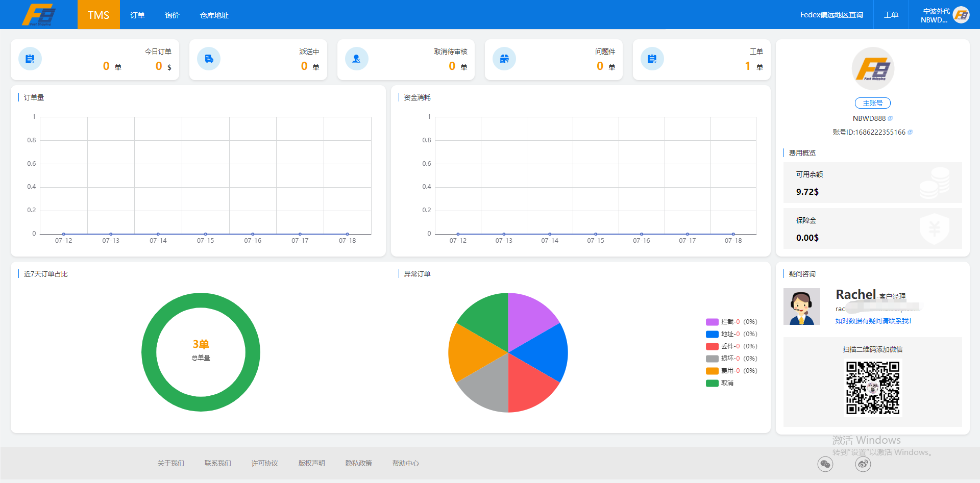Viewport: 980px width, 483px height.
Task: Toggle the 费用 legend swatch
Action: tap(712, 371)
